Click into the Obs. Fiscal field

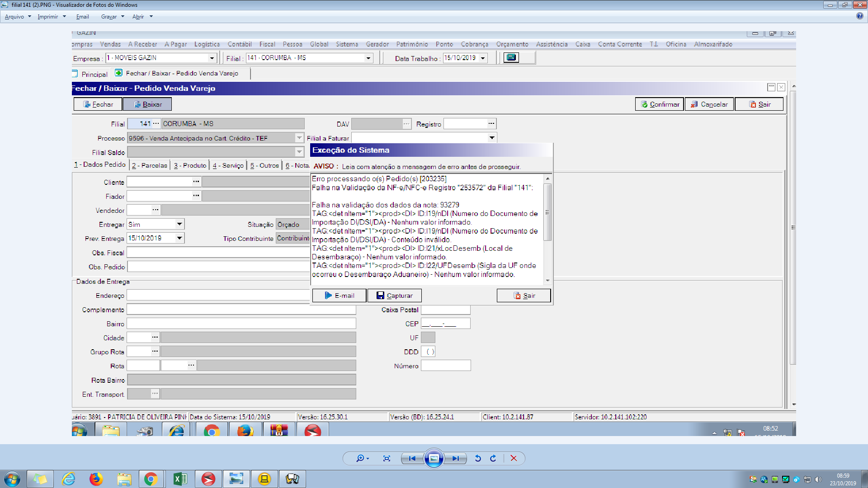click(x=218, y=252)
